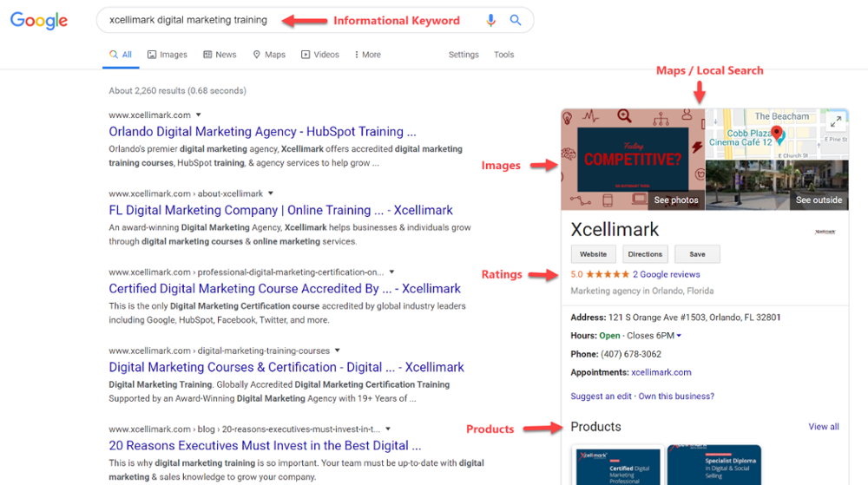Click View all products
This screenshot has width=868, height=485.
click(824, 426)
